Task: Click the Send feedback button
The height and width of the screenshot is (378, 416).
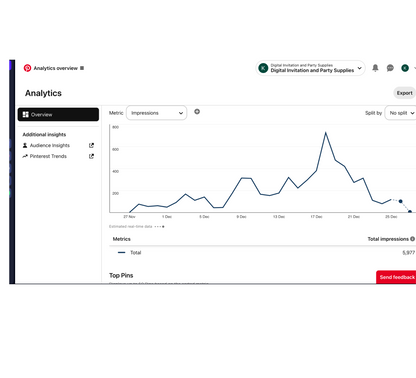Action: [396, 277]
